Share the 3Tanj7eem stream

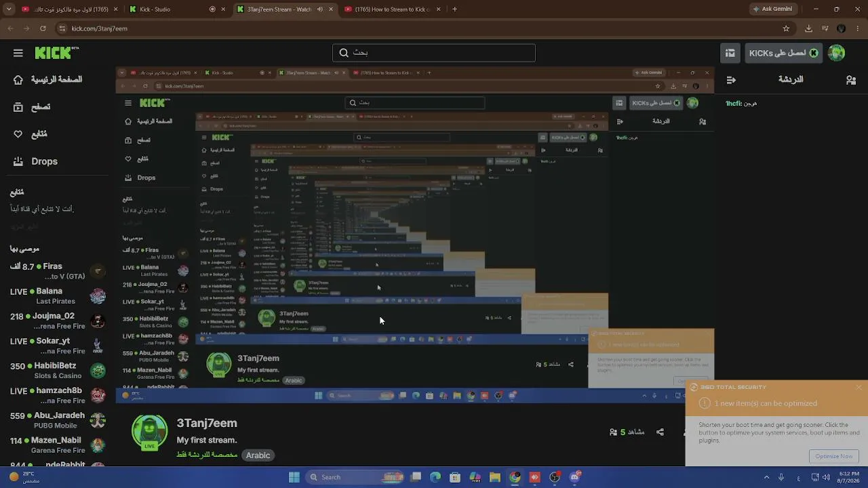tap(660, 432)
